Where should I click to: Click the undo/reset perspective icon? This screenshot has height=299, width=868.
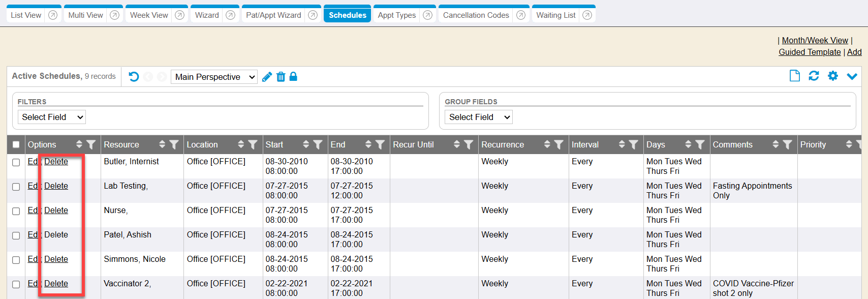(x=134, y=77)
